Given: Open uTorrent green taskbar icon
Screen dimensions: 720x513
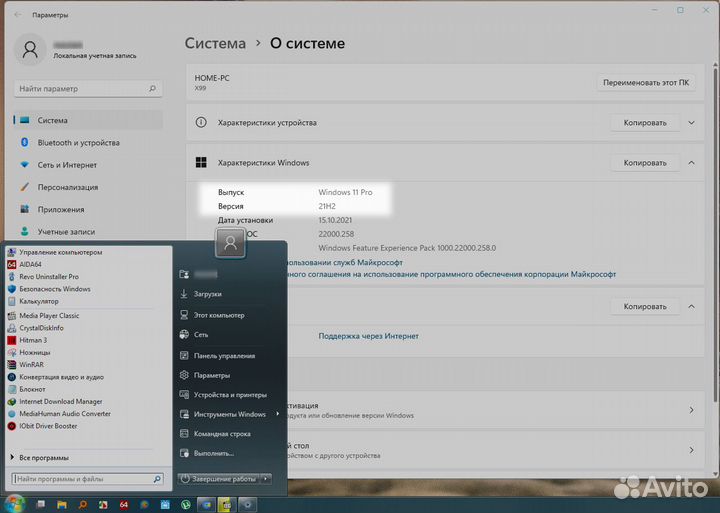Looking at the screenshot, I should pyautogui.click(x=186, y=505).
